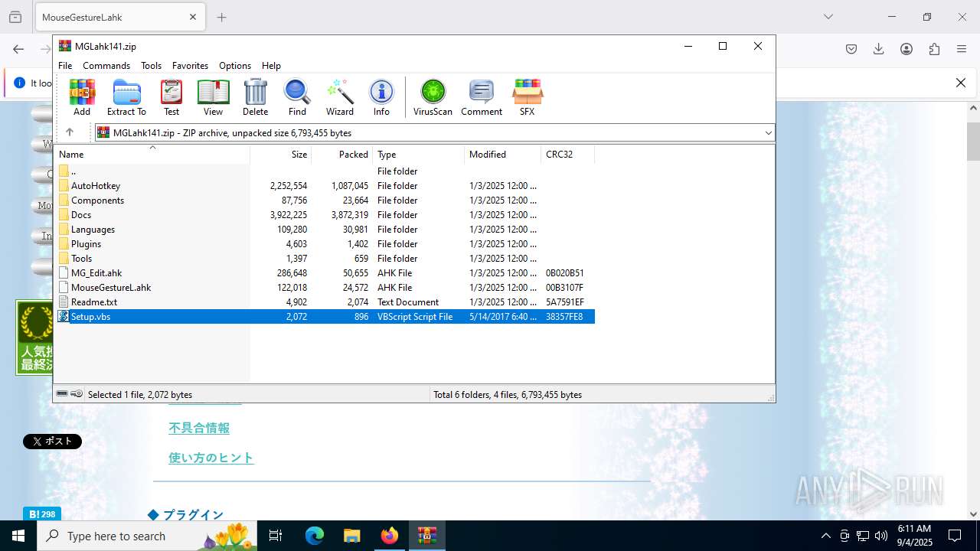Click the MouseGestureL.ahk browser tab
The image size is (980, 551).
point(119,17)
